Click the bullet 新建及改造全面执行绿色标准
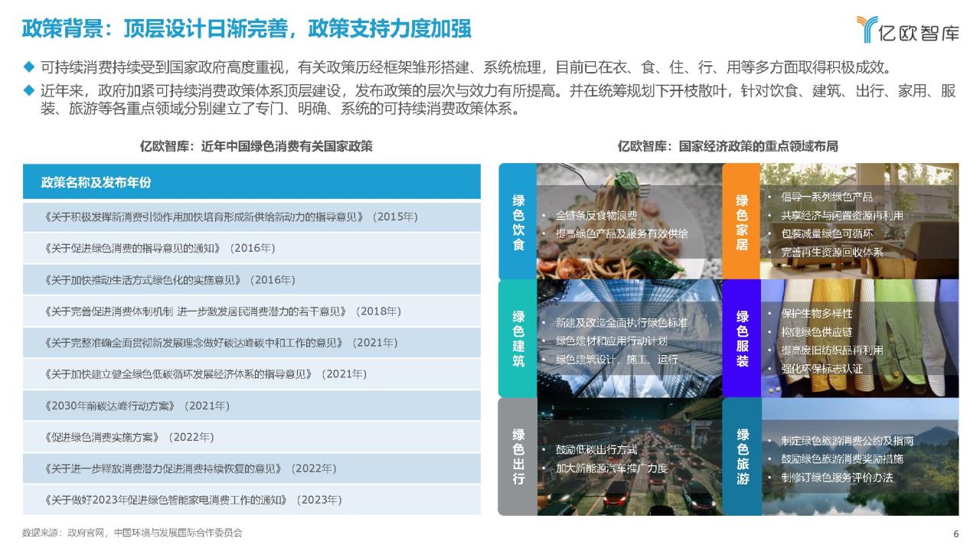 [x=621, y=322]
